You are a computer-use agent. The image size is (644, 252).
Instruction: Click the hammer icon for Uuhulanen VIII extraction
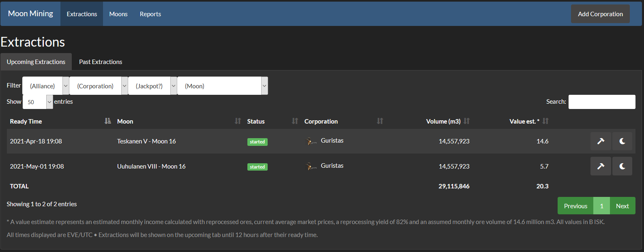click(x=601, y=166)
